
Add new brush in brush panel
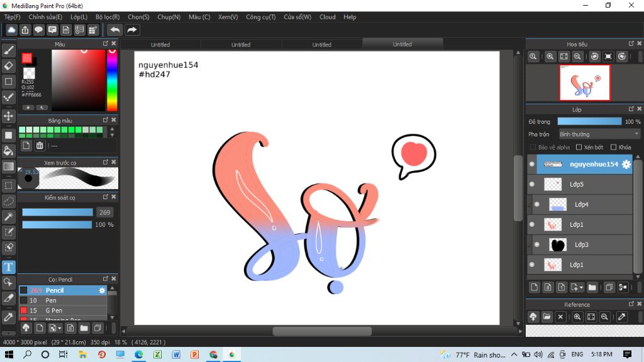point(40,328)
